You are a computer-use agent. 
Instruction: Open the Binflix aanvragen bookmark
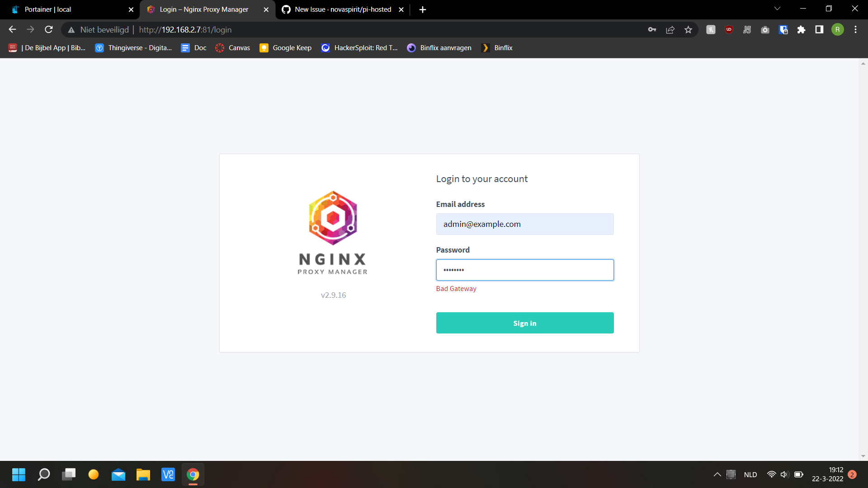click(439, 47)
